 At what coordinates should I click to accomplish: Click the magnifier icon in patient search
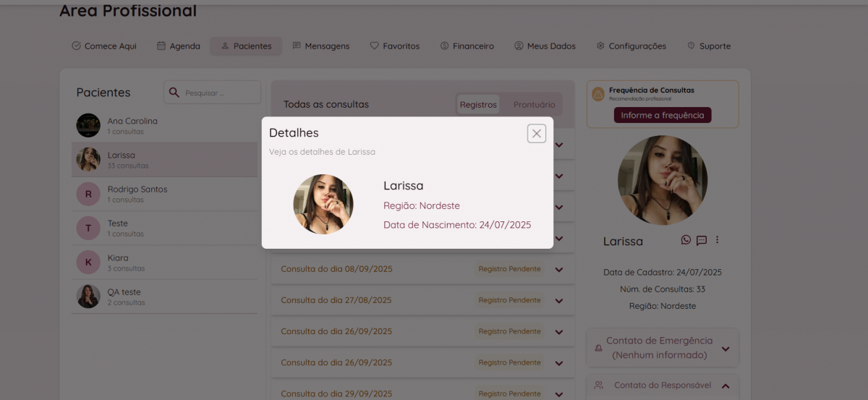[174, 92]
